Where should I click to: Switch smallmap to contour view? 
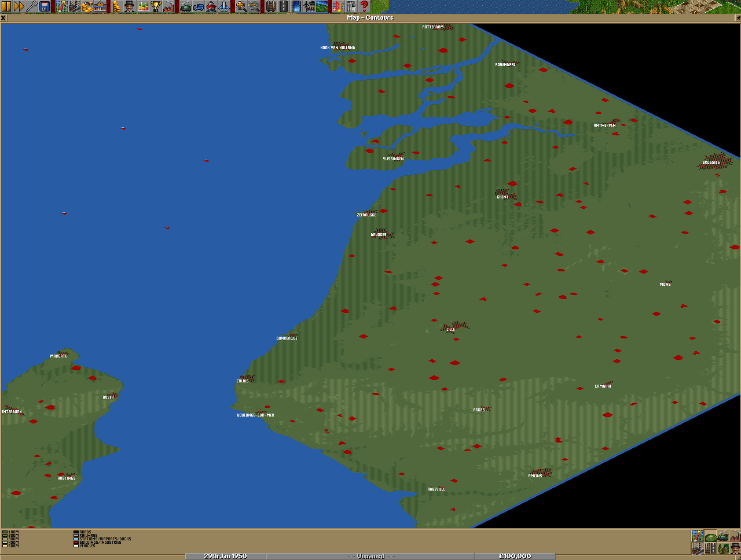coord(710,536)
